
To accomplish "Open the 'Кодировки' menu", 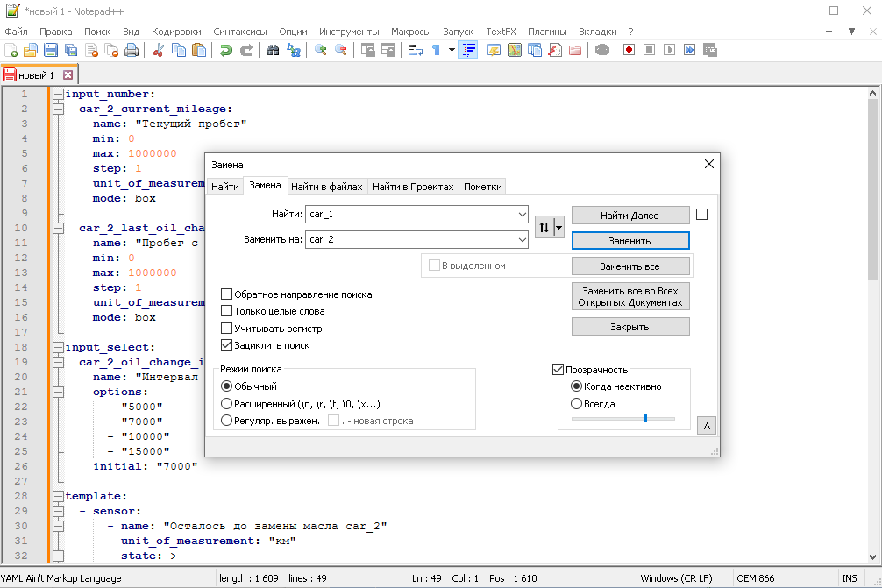I will (175, 31).
